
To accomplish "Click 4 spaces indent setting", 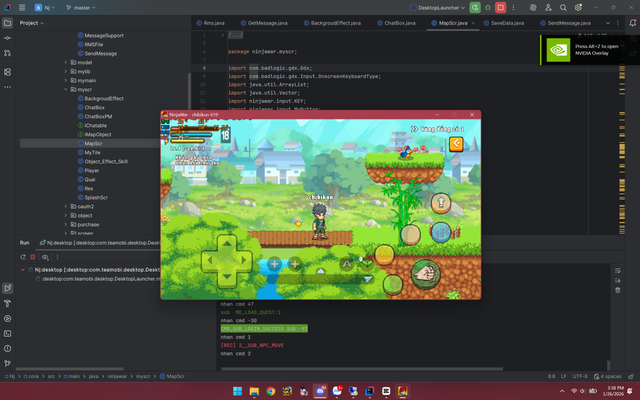I will point(608,376).
